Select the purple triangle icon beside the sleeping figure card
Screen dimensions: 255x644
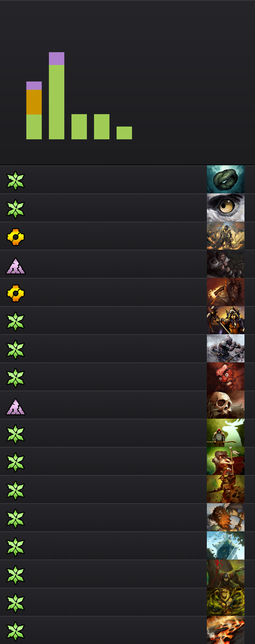15,265
